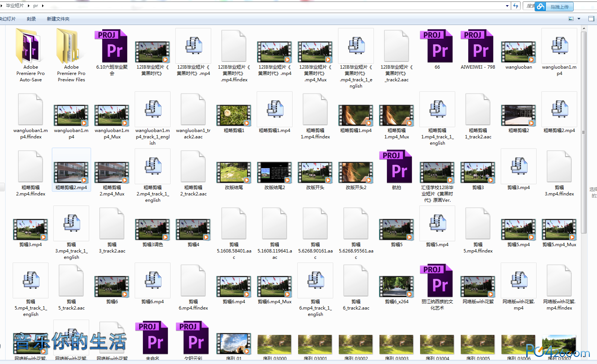The width and height of the screenshot is (597, 364).
Task: Click the 拖拽上传 upload button
Action: coord(554,7)
